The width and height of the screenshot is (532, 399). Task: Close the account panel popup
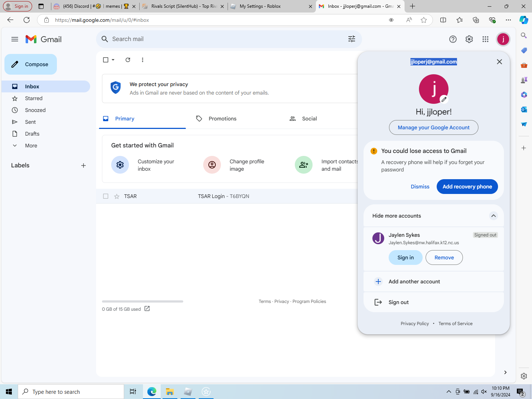point(499,62)
